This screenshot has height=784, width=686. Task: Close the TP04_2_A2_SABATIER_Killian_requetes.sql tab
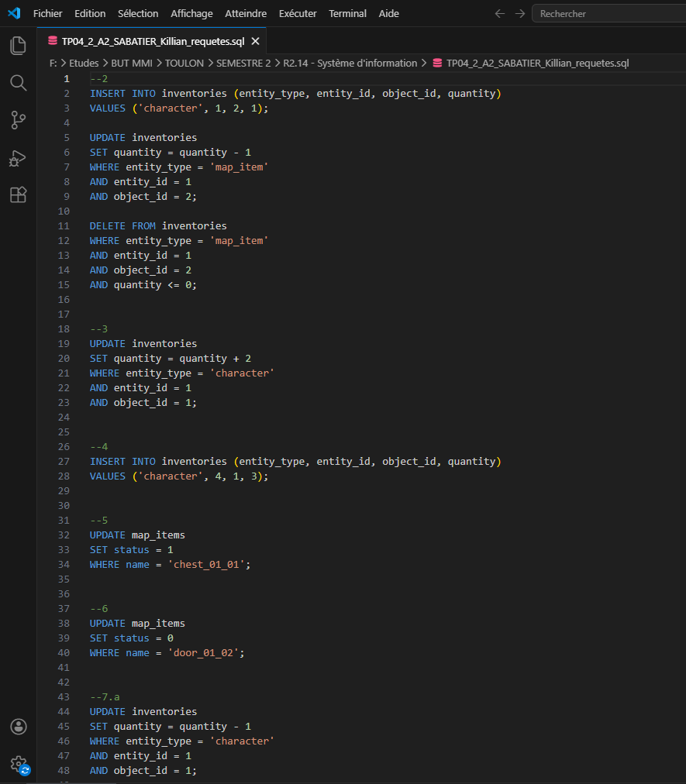(255, 41)
